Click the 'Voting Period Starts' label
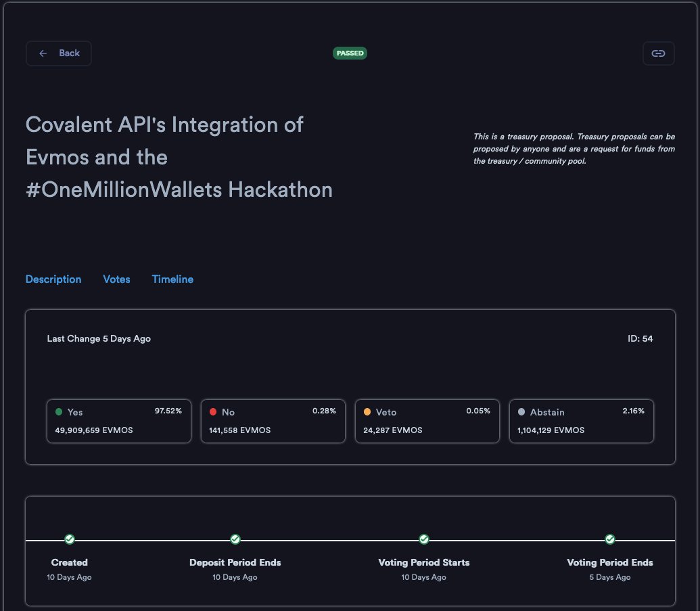The image size is (700, 611). pos(424,563)
